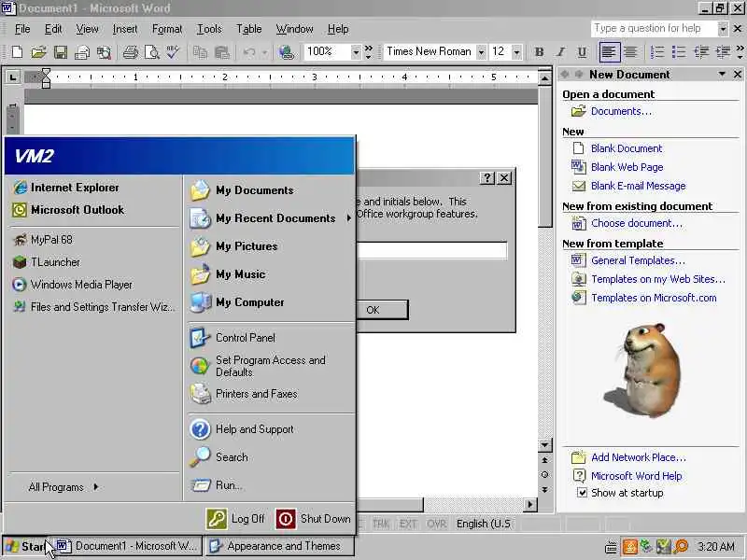Open Print Preview from toolbar
The image size is (747, 560).
tap(151, 52)
